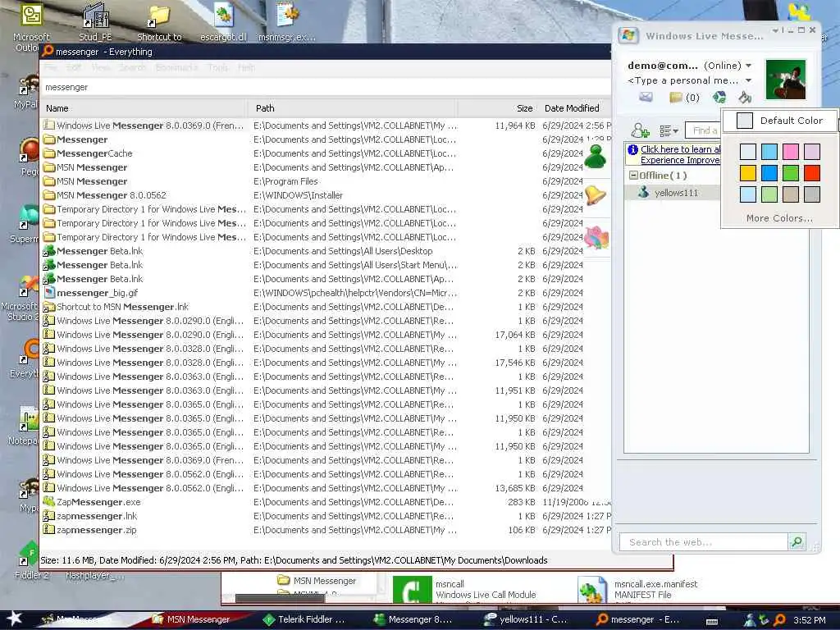Sort results by the Size column header
840x630 pixels.
click(x=498, y=108)
